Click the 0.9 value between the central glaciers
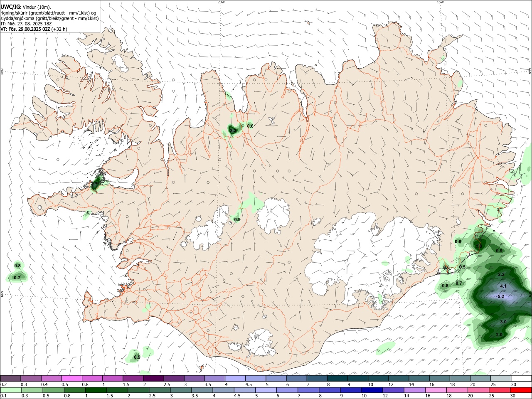This screenshot has height=399, width=532. tap(237, 219)
